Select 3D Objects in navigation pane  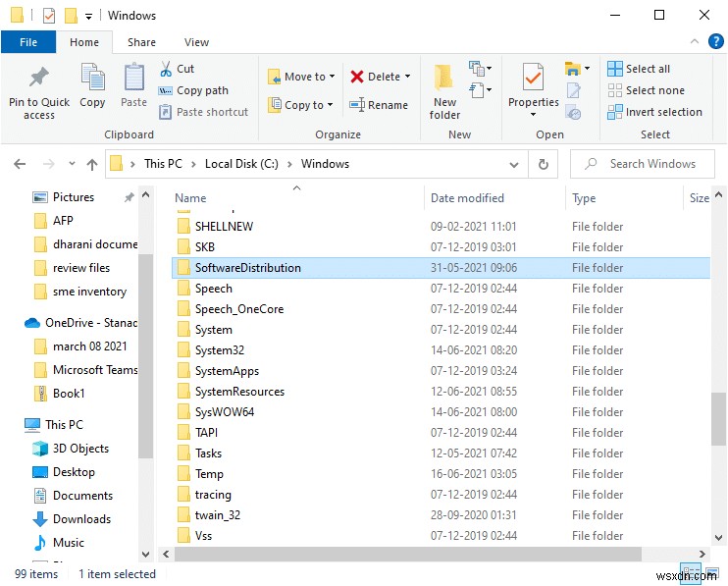pyautogui.click(x=71, y=449)
